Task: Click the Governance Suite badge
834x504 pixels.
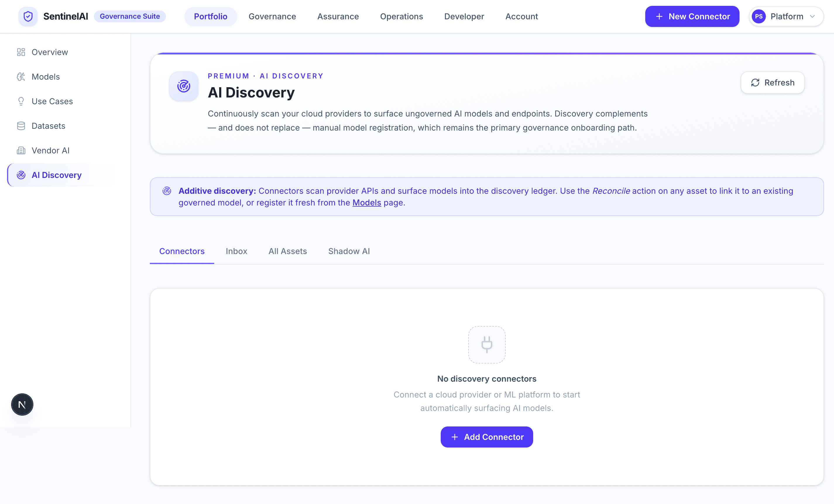Action: 130,16
